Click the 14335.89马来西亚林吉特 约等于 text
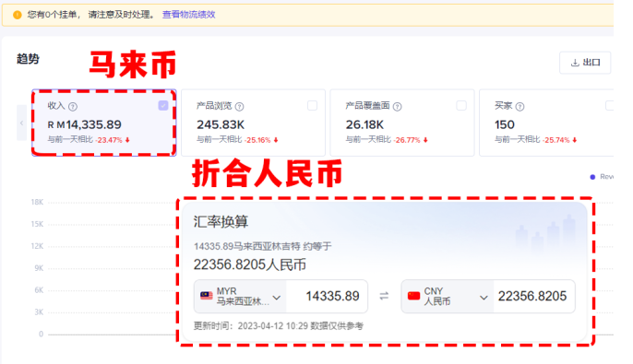 pyautogui.click(x=262, y=246)
